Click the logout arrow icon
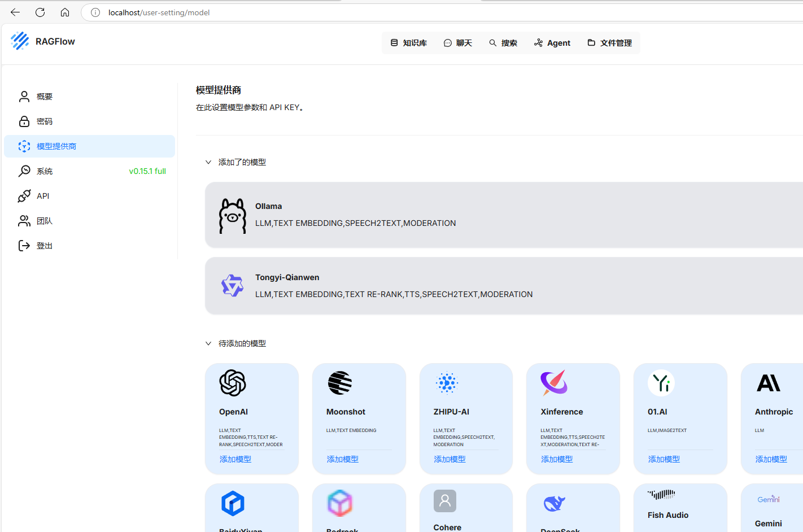Image resolution: width=803 pixels, height=532 pixels. (x=24, y=246)
